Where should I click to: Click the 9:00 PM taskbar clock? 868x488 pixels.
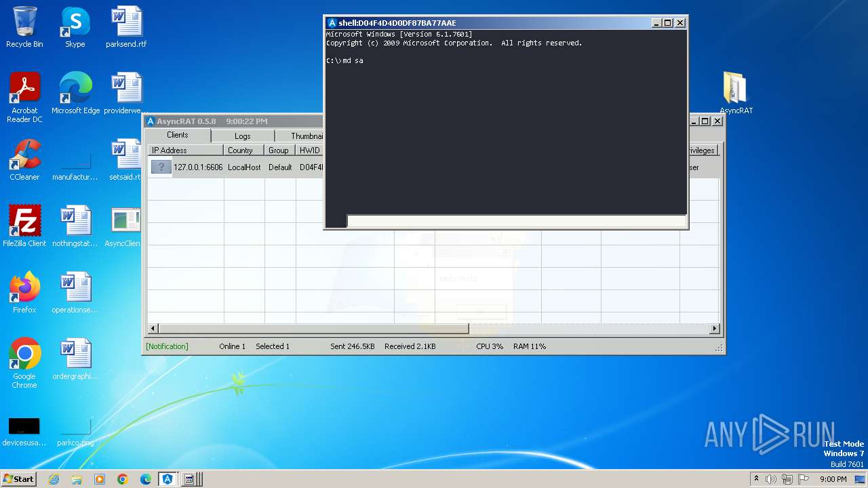point(833,479)
